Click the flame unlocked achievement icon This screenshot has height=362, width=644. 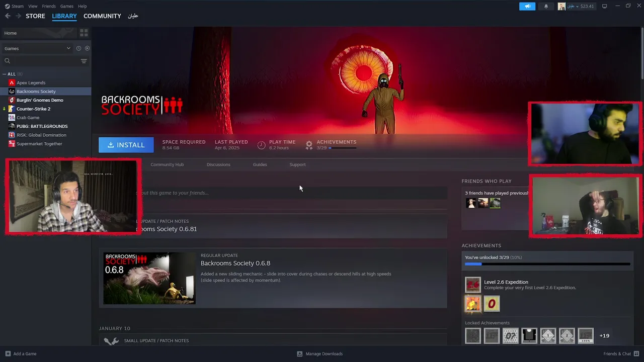(x=473, y=304)
